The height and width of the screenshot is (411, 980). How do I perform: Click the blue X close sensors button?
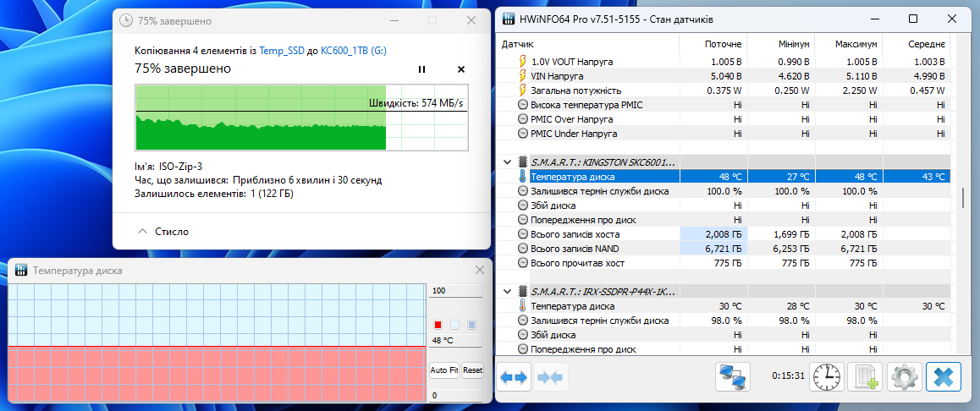943,377
